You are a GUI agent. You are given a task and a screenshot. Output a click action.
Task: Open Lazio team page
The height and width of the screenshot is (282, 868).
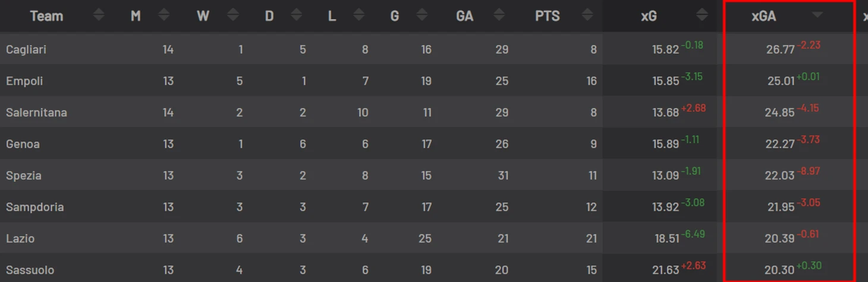coord(20,238)
